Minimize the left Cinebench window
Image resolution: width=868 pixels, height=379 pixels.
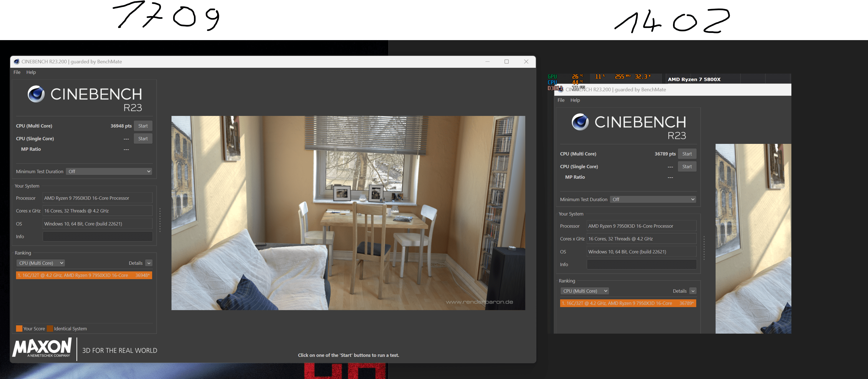487,62
